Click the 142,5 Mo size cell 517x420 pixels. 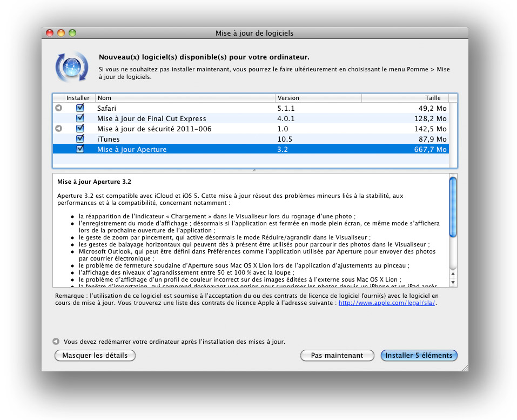430,129
